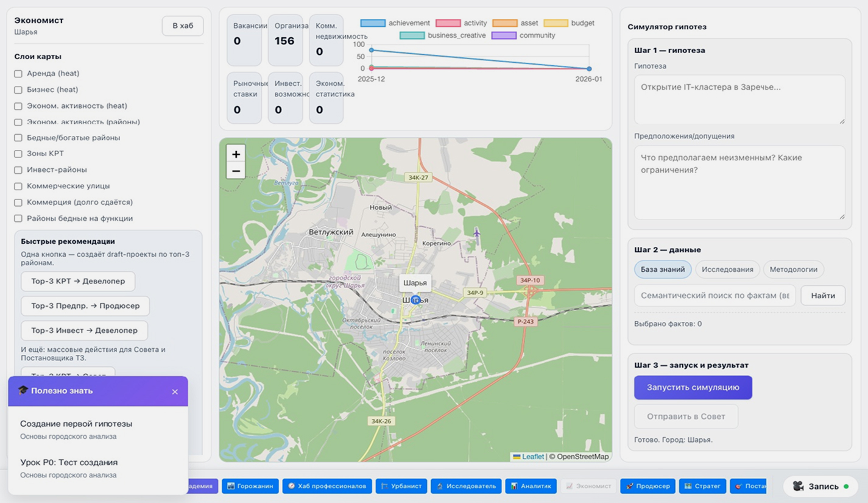Enable the Аренда (heat) layer
868x503 pixels.
tap(18, 74)
